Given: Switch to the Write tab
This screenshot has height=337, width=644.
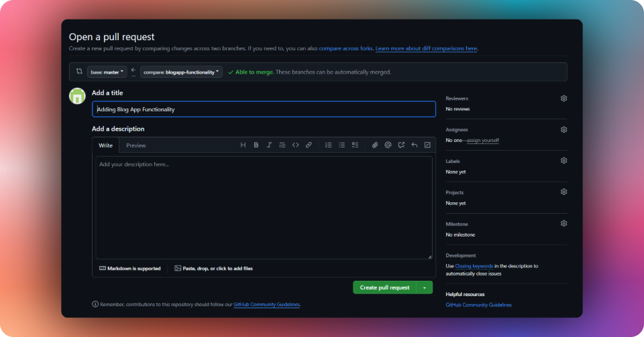Looking at the screenshot, I should coord(105,145).
